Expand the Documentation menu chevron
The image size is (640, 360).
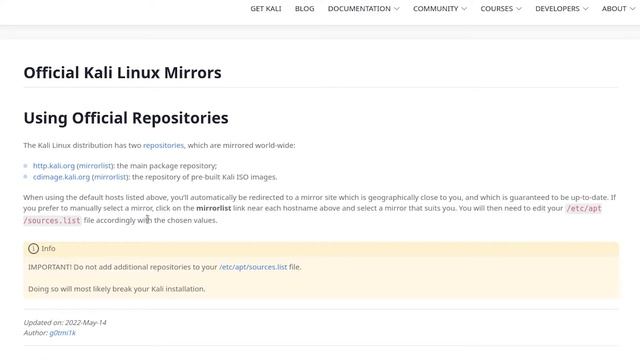pos(397,9)
